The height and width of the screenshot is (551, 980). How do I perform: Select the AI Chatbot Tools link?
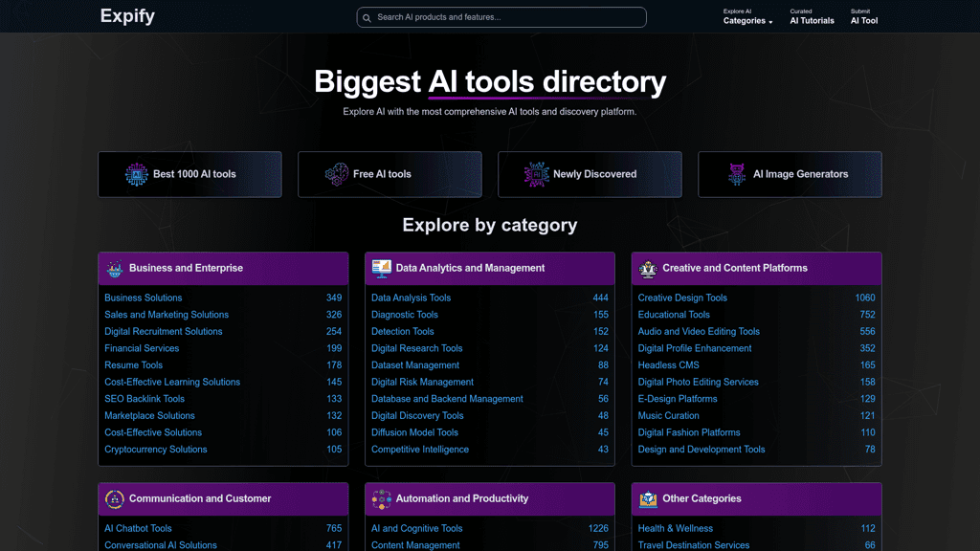(139, 528)
